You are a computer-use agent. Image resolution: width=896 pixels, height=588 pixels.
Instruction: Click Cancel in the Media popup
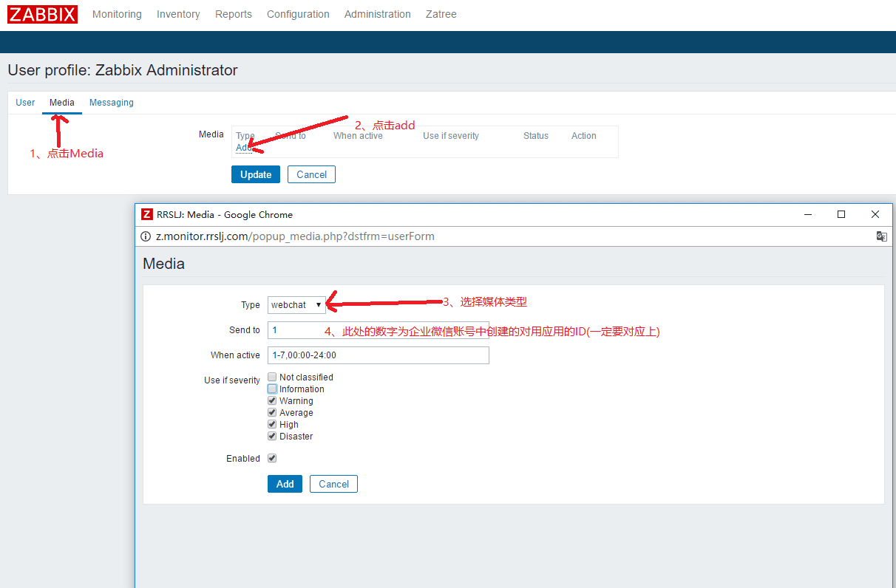coord(333,484)
